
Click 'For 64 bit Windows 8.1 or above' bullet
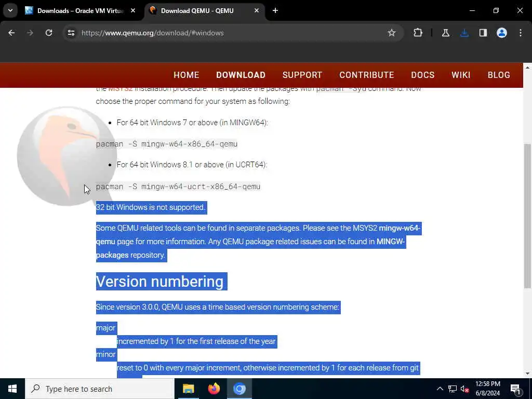click(x=192, y=165)
